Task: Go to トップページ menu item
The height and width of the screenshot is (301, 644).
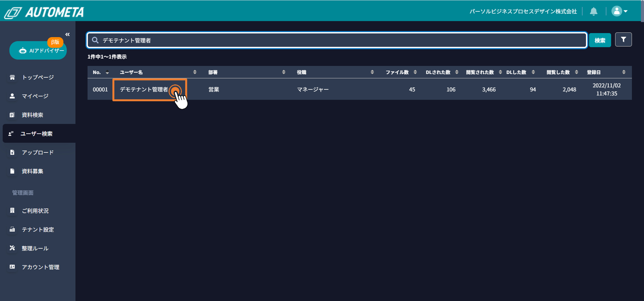Action: click(37, 77)
